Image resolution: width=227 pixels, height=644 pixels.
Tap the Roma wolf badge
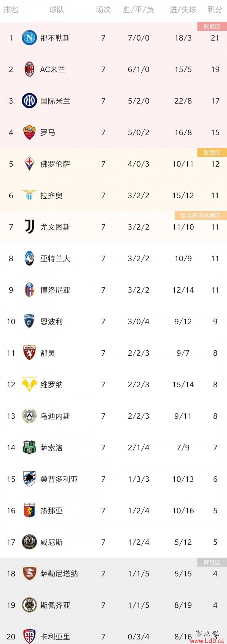[29, 132]
